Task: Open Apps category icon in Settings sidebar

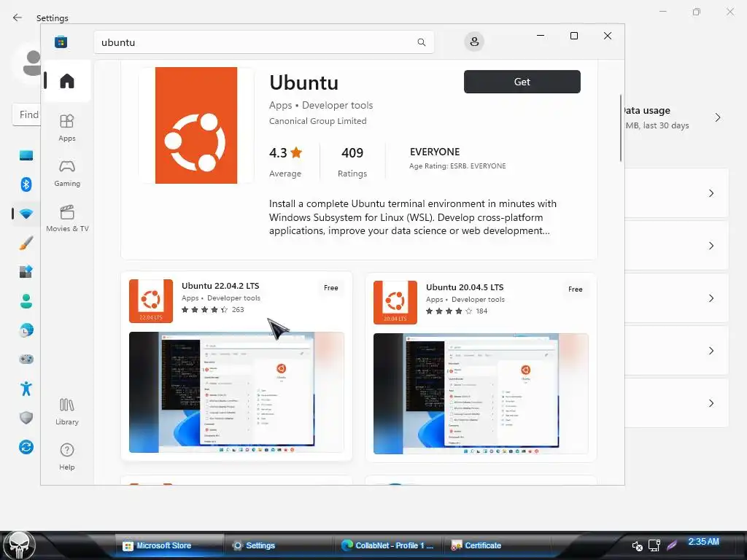Action: tap(26, 271)
